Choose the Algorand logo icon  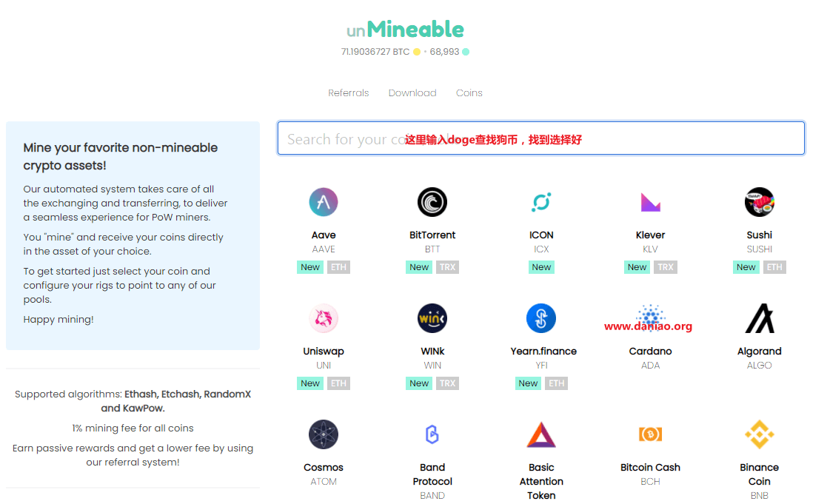click(759, 318)
